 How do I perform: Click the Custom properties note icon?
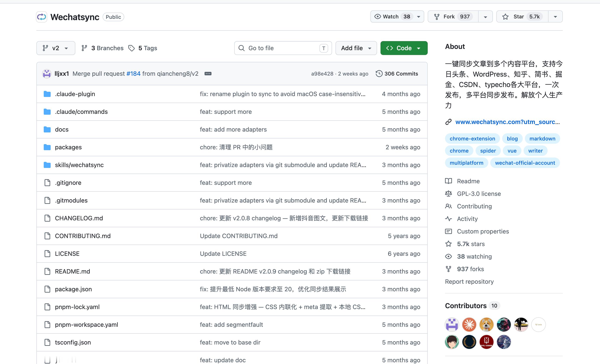click(448, 231)
